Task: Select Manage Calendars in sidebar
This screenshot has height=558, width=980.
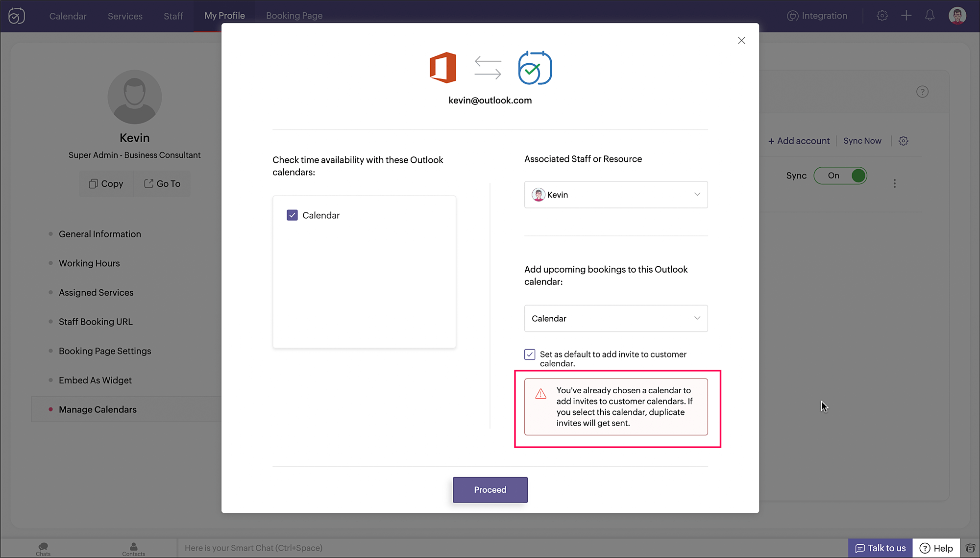Action: 98,409
